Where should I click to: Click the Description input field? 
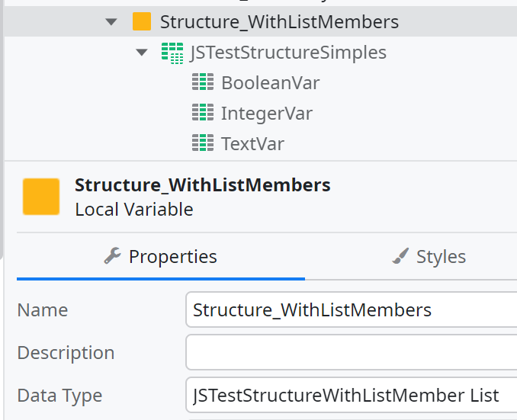(351, 353)
